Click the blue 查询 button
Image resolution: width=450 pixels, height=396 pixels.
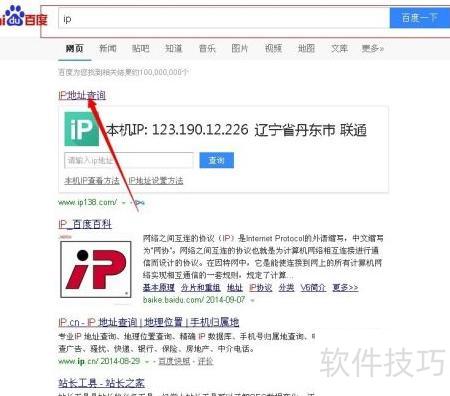(217, 160)
